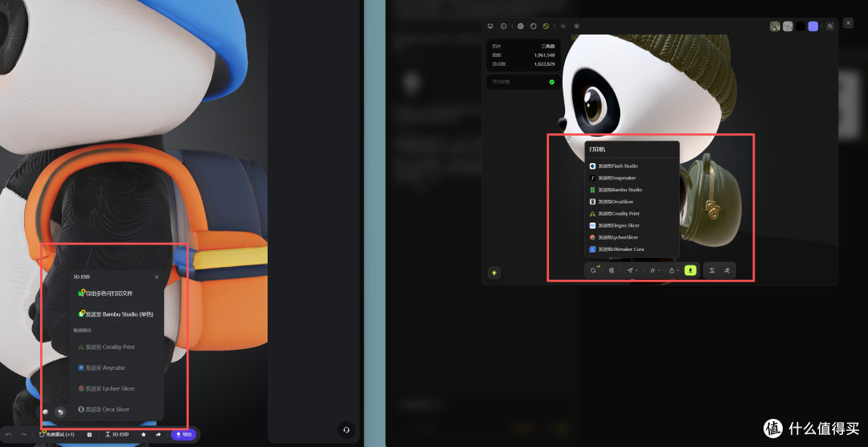Select the outlined sphere shading mode

click(x=533, y=26)
